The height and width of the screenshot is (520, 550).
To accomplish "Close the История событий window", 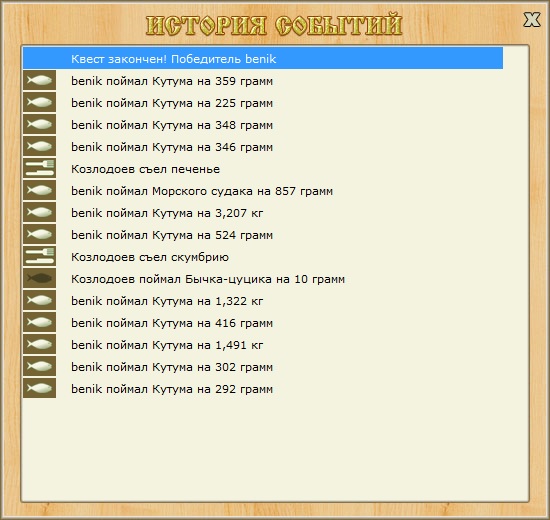I will click(x=532, y=19).
